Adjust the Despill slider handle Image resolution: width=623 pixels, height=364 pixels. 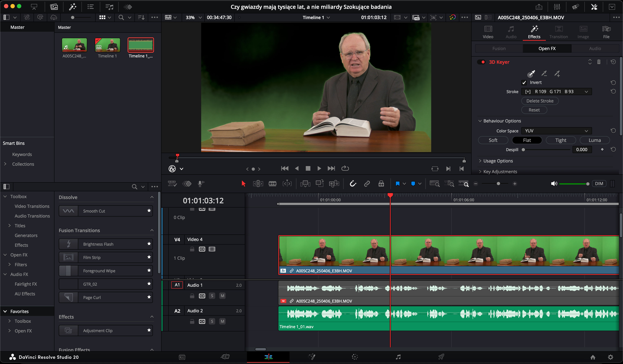(523, 150)
